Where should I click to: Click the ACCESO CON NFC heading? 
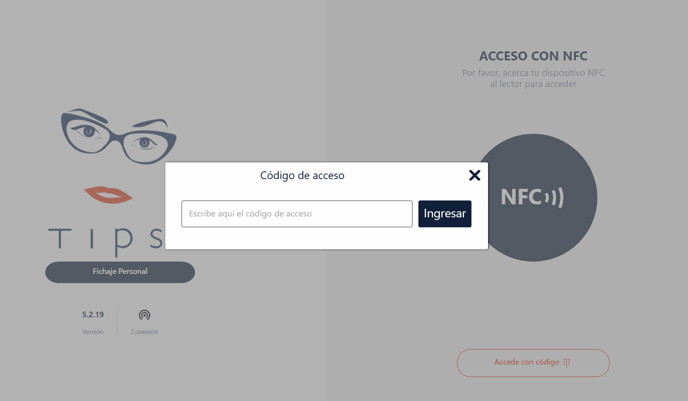pos(533,57)
